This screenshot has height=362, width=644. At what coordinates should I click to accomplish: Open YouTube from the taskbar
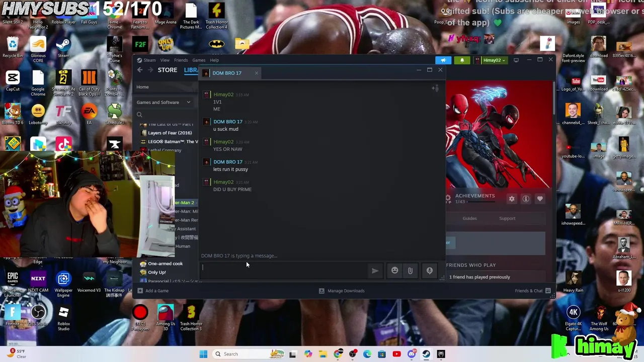pyautogui.click(x=396, y=354)
